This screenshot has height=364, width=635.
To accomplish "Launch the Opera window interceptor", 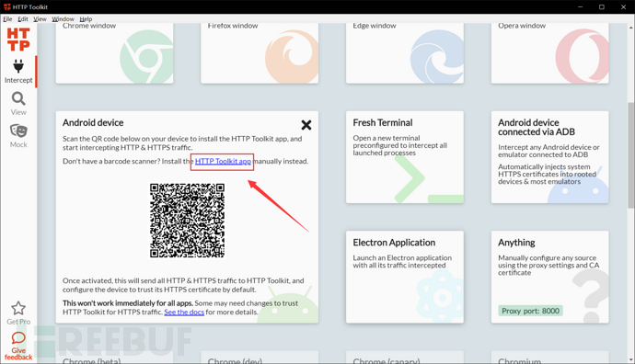I will click(550, 53).
